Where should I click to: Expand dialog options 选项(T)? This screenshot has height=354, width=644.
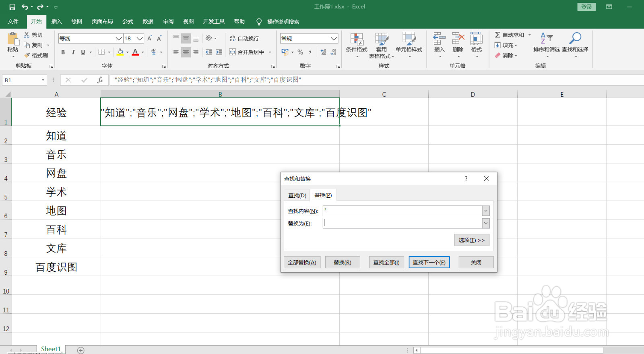pos(472,240)
